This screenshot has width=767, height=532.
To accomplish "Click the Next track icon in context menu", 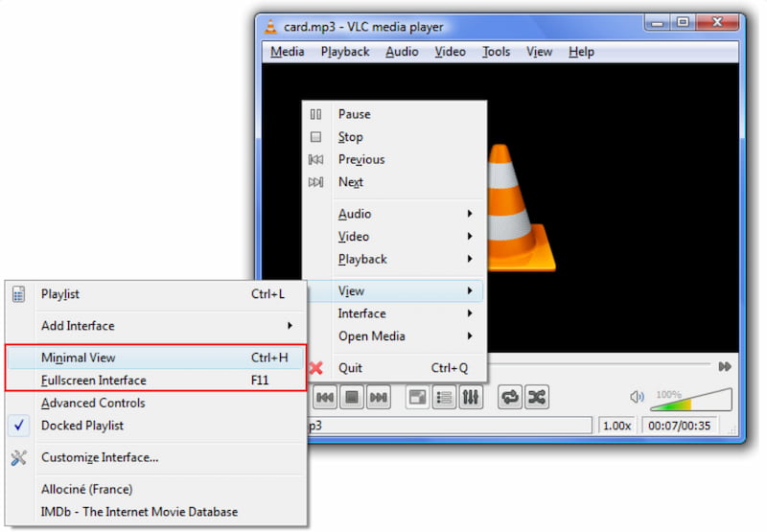I will tap(316, 182).
